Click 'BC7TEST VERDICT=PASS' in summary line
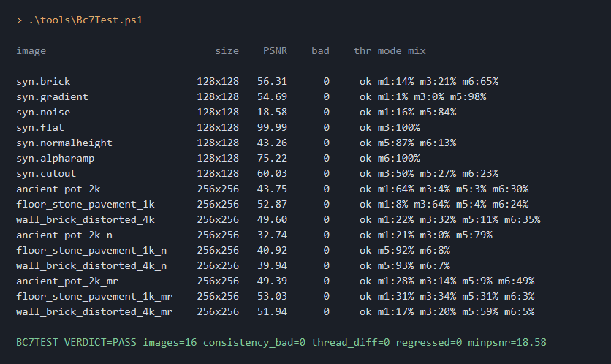This screenshot has width=611, height=364. 76,343
